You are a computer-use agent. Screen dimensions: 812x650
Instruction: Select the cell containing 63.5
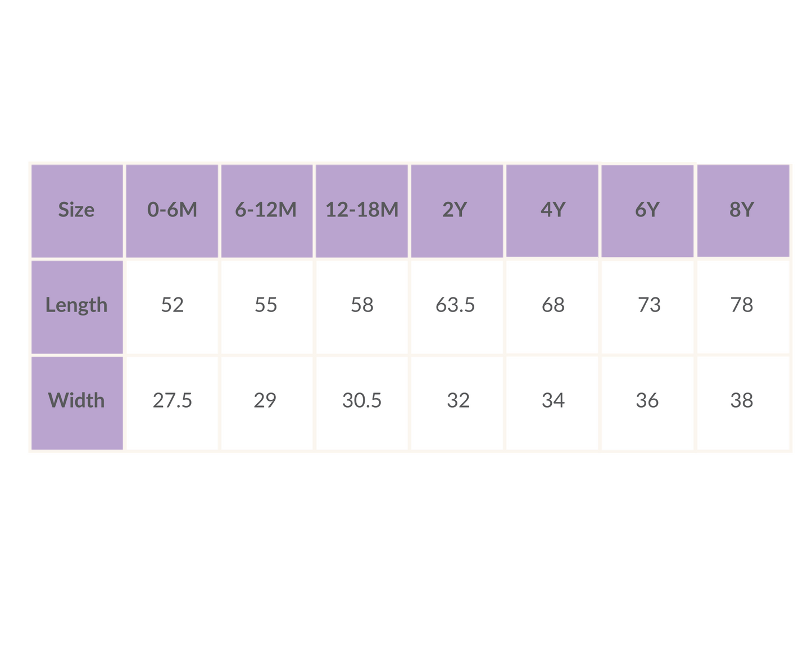click(456, 306)
